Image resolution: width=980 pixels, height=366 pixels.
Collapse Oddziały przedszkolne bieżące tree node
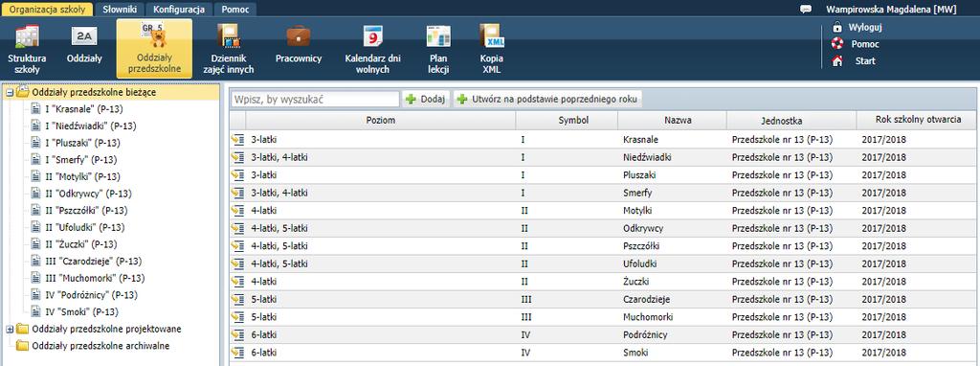[x=9, y=92]
